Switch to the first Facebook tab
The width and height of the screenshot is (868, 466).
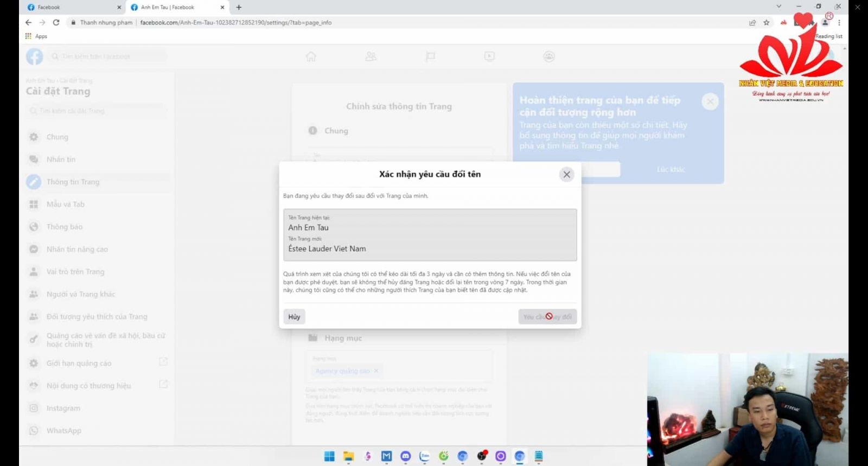click(73, 7)
